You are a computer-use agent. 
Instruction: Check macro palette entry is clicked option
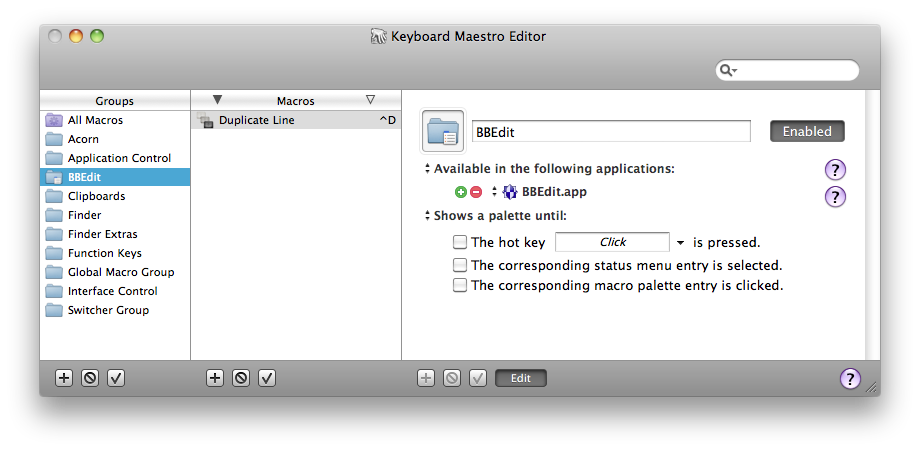point(460,286)
